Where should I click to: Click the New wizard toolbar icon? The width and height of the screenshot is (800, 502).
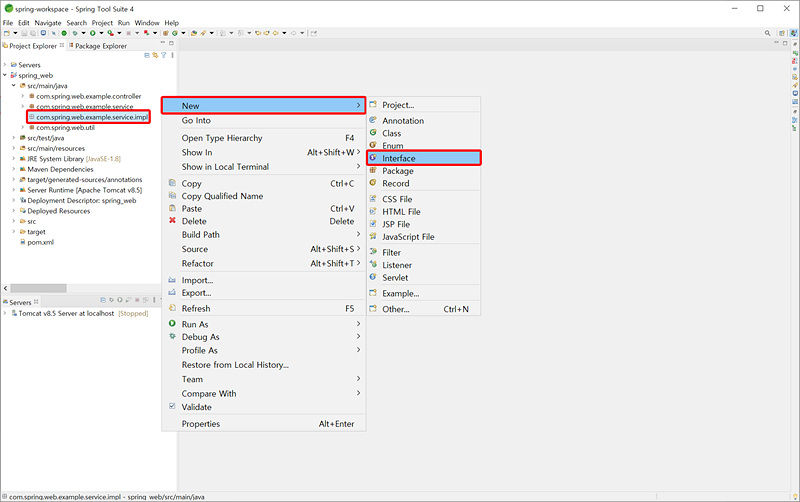(x=7, y=33)
